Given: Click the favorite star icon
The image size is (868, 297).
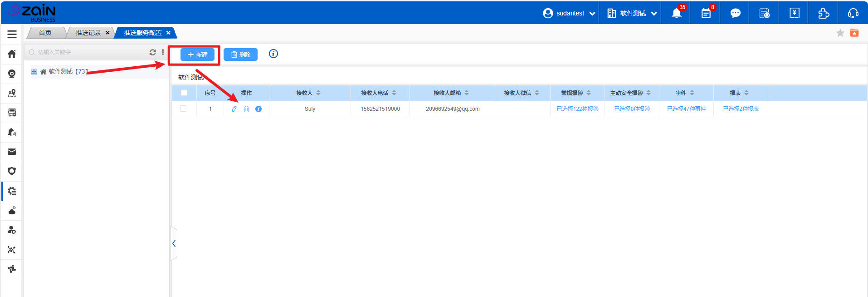Looking at the screenshot, I should 840,33.
